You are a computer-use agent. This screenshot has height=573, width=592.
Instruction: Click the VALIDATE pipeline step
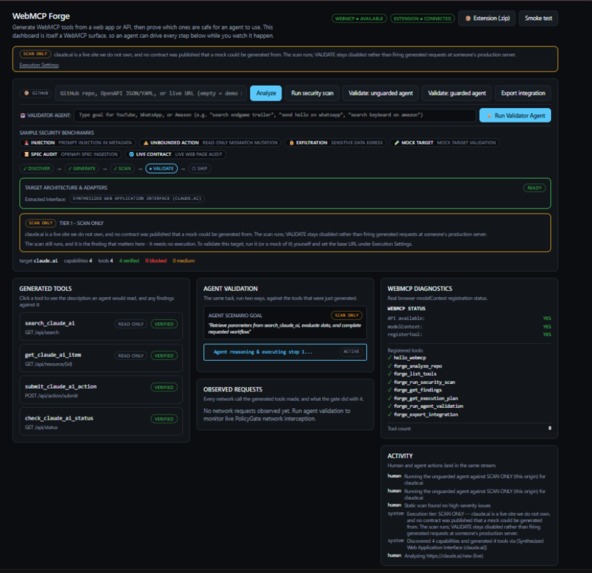click(x=162, y=168)
